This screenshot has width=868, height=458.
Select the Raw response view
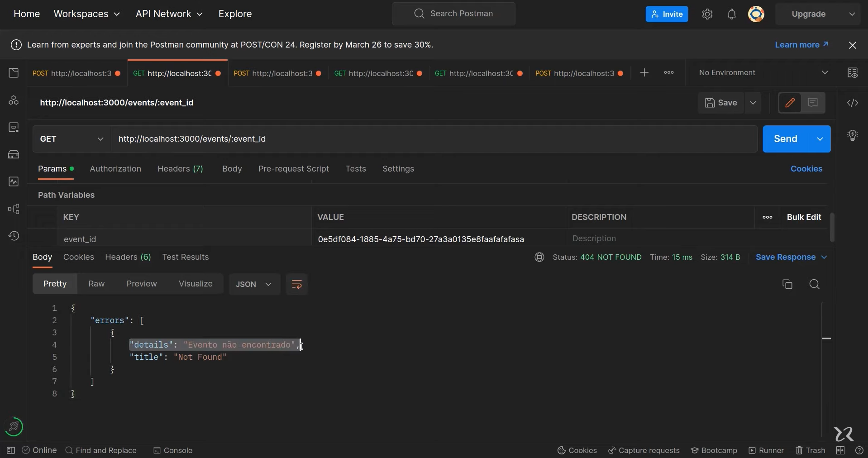pyautogui.click(x=96, y=284)
